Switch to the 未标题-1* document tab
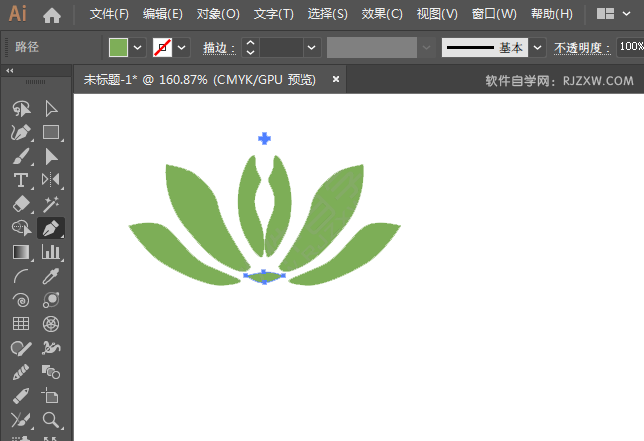Viewport: 644px width, 441px height. (200, 79)
